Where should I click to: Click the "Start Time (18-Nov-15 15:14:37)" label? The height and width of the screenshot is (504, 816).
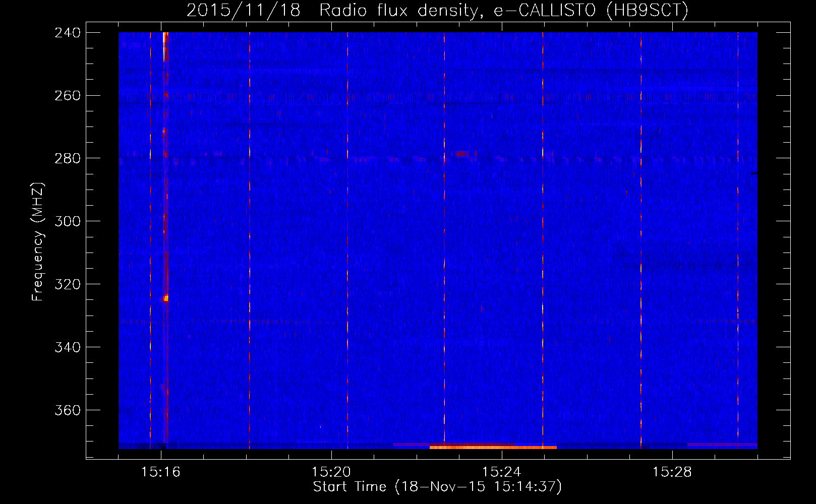pos(437,487)
